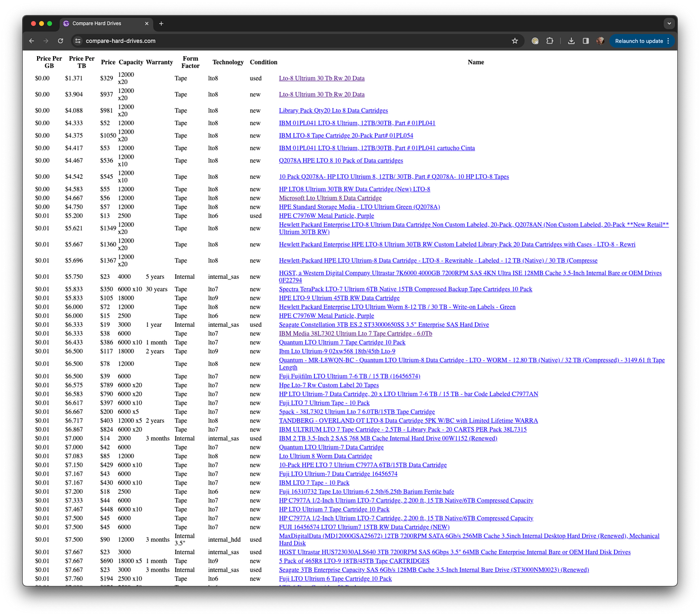Open a new tab with the plus button
700x616 pixels.
(x=161, y=23)
